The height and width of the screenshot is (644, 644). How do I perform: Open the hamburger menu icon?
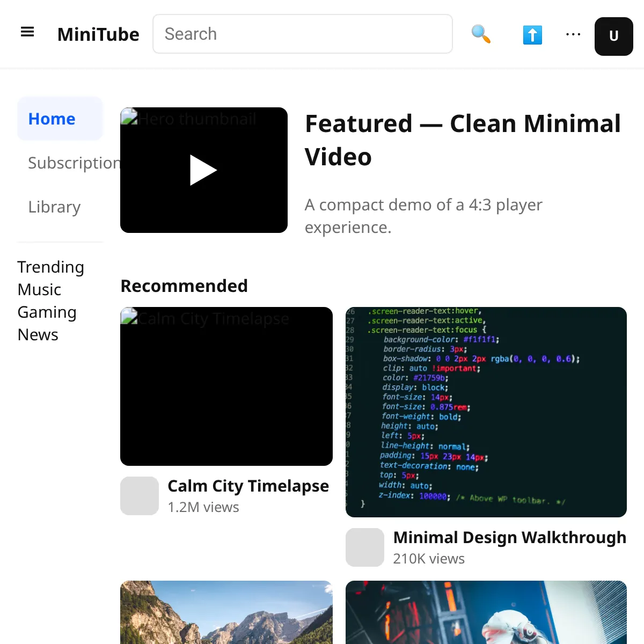coord(27,32)
